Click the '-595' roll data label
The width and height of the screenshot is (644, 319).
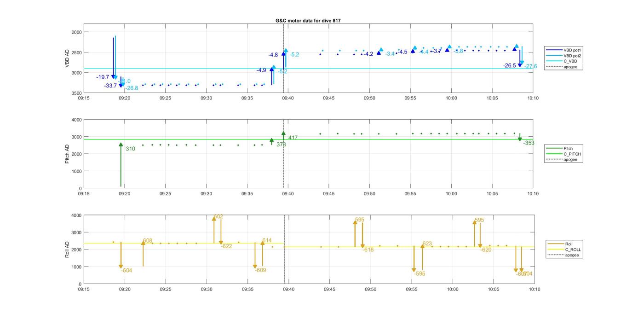pos(419,274)
